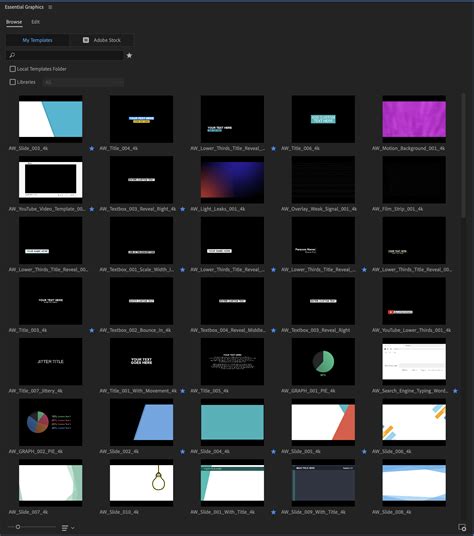Click the AW_GRAPH_001_PIE_4k name label
The height and width of the screenshot is (536, 474).
[308, 391]
